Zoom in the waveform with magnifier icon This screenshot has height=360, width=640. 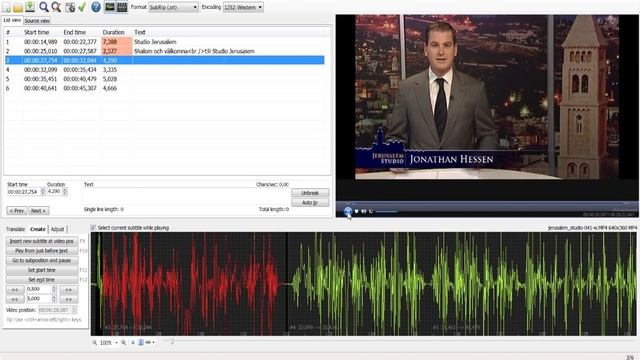click(124, 342)
